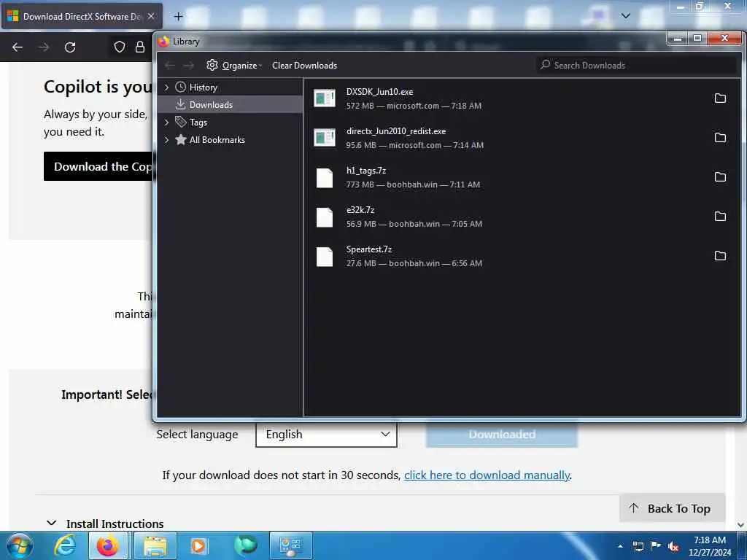Click the network tray icon

638,546
